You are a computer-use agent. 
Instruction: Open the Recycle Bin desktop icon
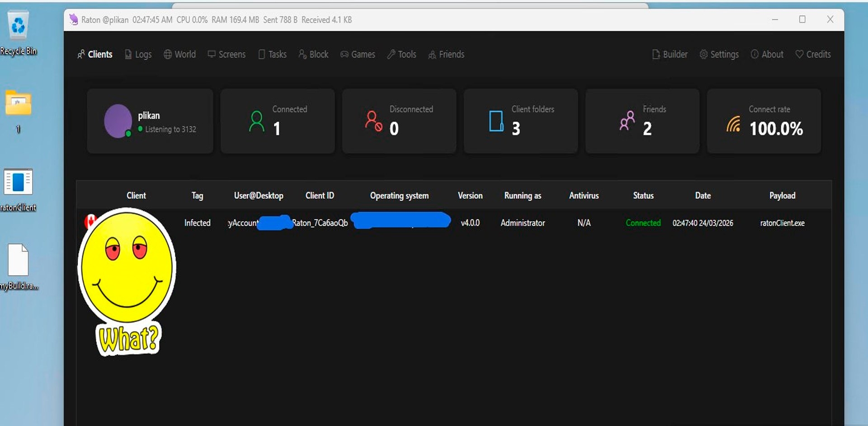click(x=18, y=27)
